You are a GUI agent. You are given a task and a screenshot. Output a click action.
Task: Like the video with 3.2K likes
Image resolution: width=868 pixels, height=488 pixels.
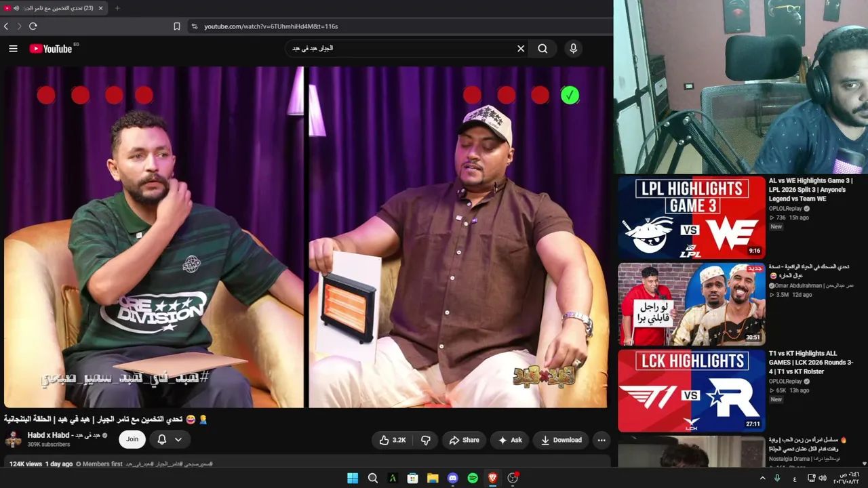392,440
